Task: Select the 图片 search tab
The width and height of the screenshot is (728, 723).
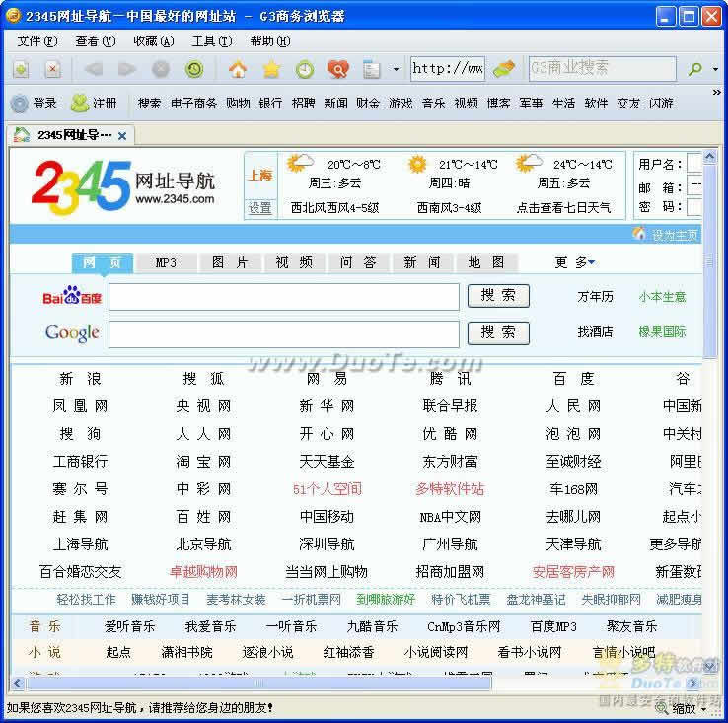Action: [230, 262]
